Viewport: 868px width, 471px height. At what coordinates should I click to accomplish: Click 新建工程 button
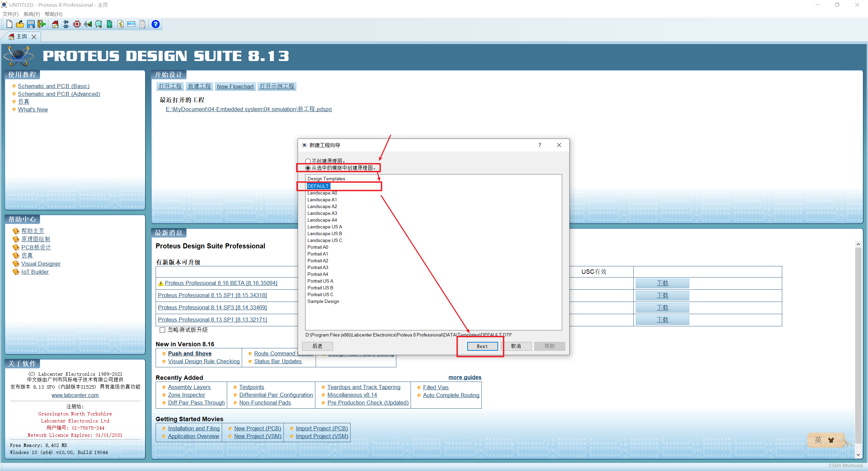point(199,86)
